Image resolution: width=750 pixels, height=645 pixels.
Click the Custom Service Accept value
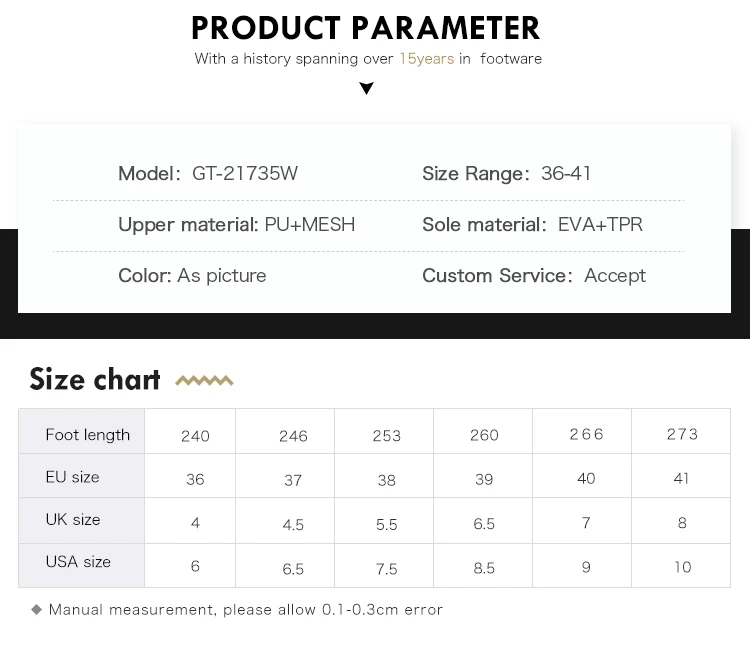pyautogui.click(x=615, y=276)
